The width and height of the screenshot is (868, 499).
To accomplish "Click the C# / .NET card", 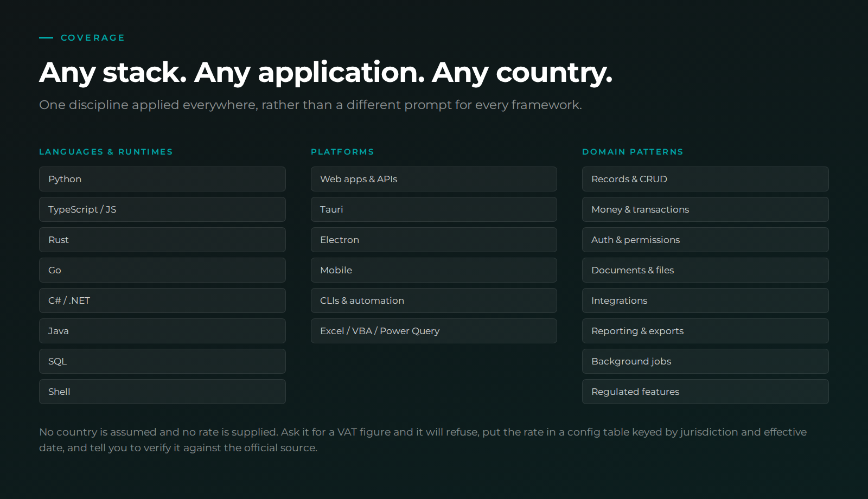I will coord(162,300).
